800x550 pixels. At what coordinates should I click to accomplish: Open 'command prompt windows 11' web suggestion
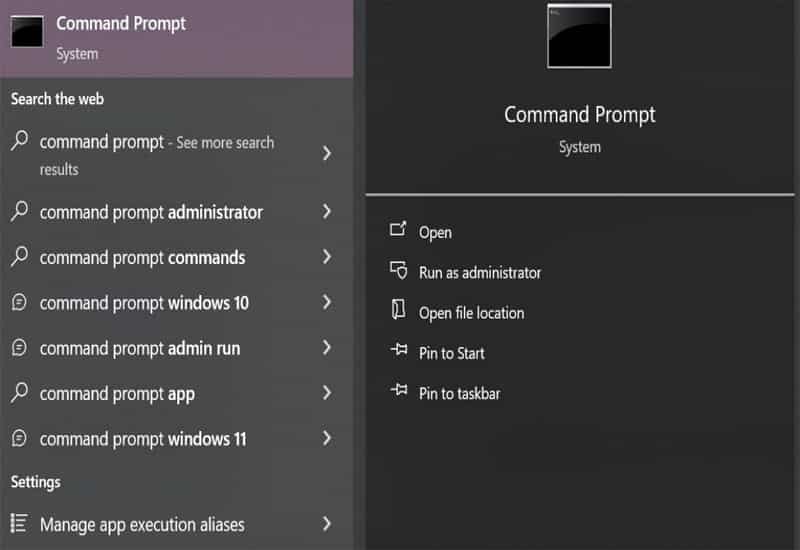(143, 439)
